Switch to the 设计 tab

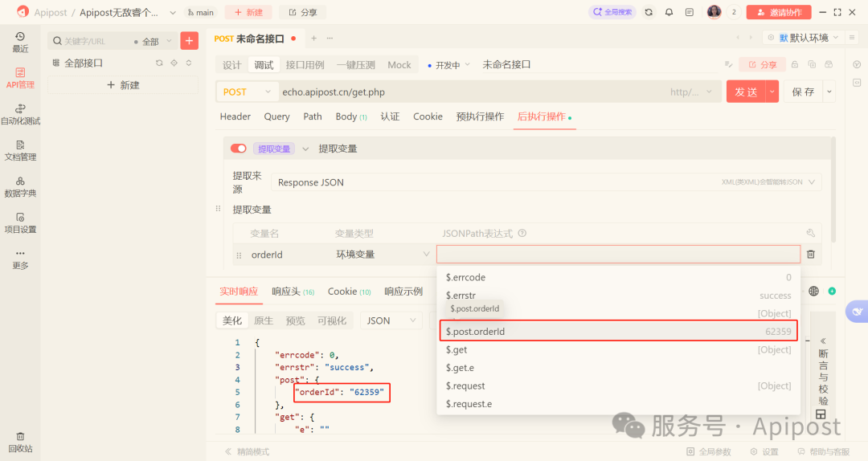pyautogui.click(x=232, y=65)
